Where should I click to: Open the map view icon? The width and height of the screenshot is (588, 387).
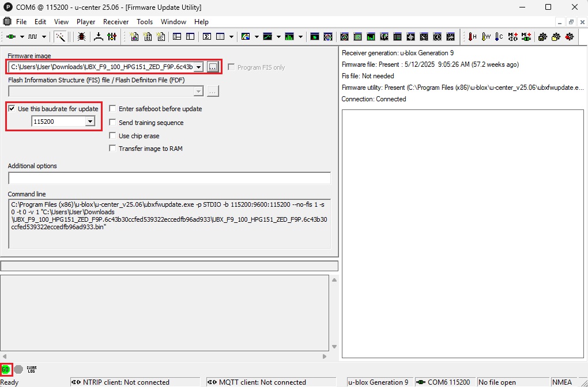tap(246, 37)
